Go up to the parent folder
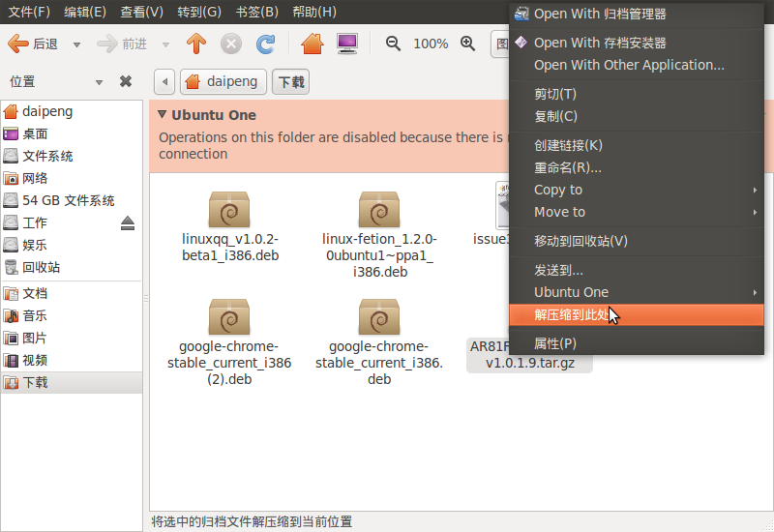The height and width of the screenshot is (532, 774). click(x=196, y=44)
